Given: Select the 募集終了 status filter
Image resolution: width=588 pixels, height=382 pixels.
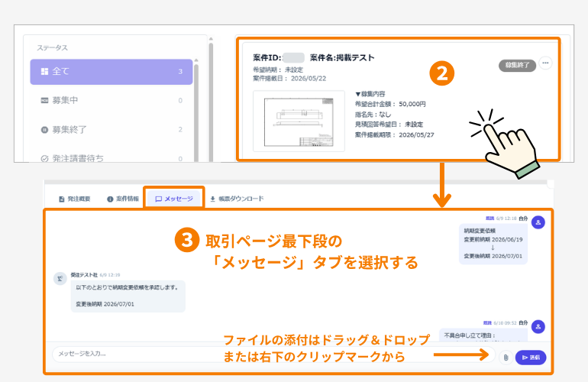Looking at the screenshot, I should (111, 130).
